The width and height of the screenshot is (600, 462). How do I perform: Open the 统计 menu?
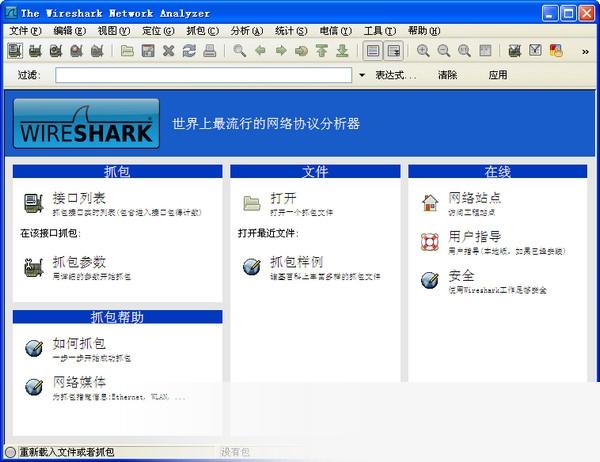click(291, 31)
